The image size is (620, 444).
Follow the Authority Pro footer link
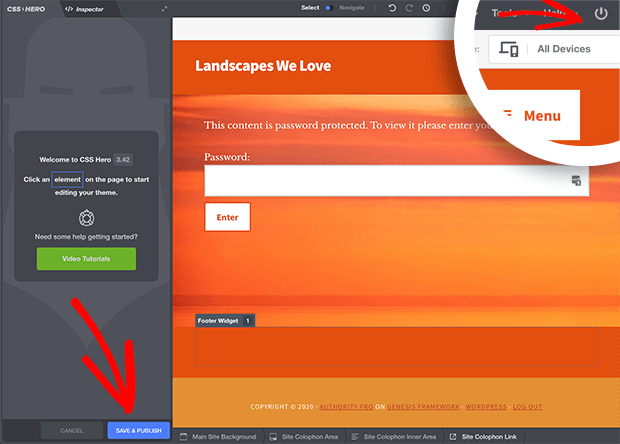[x=346, y=407]
